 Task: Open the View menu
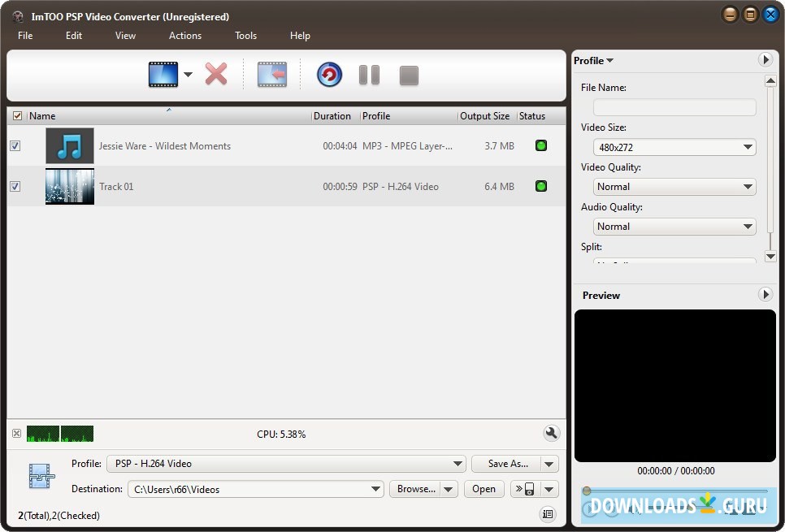point(125,36)
